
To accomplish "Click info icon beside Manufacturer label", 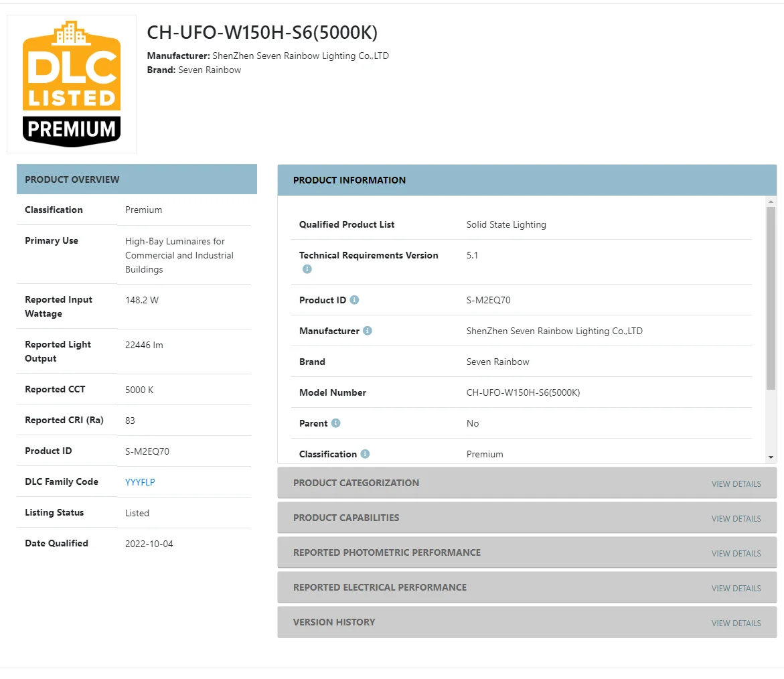I will 367,331.
